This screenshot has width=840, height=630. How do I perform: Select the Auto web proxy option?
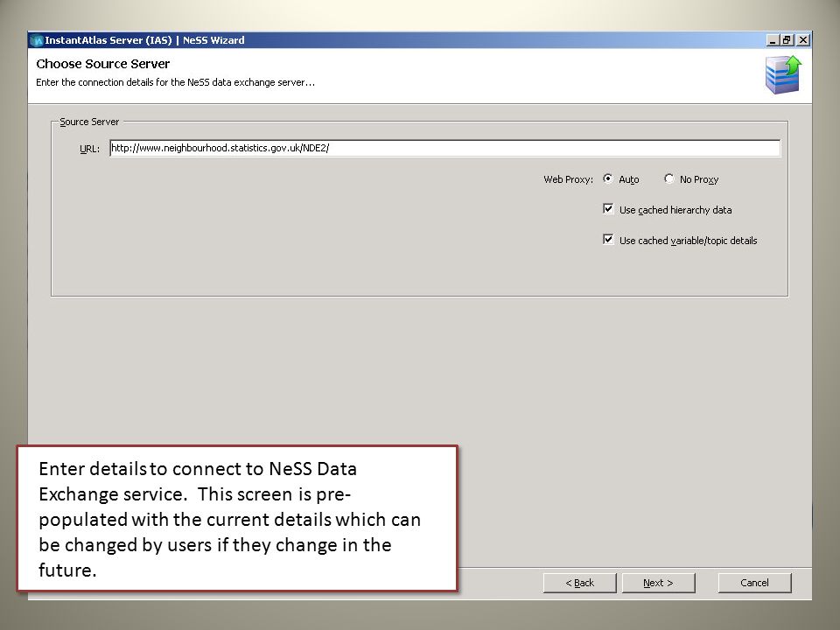click(608, 178)
